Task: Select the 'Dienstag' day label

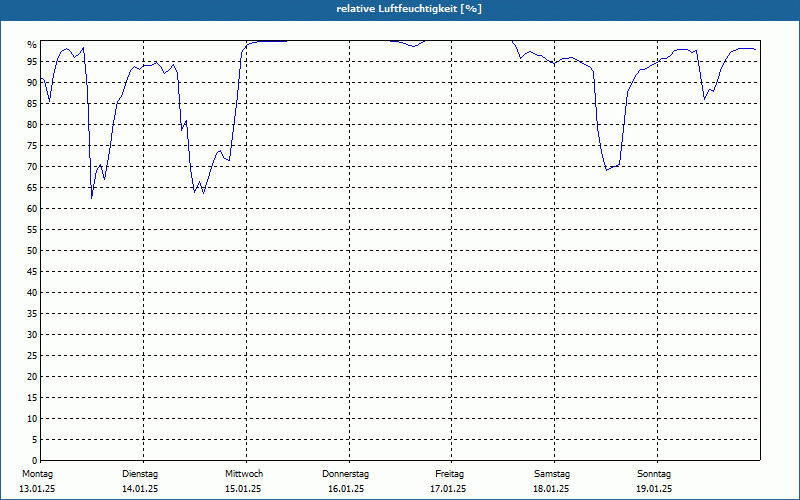Action: pos(140,474)
